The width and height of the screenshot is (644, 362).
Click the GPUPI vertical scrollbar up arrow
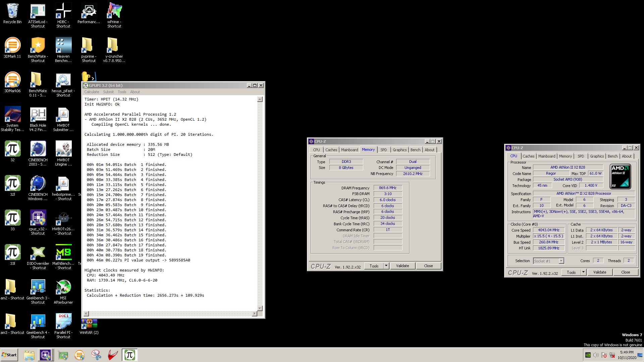260,99
